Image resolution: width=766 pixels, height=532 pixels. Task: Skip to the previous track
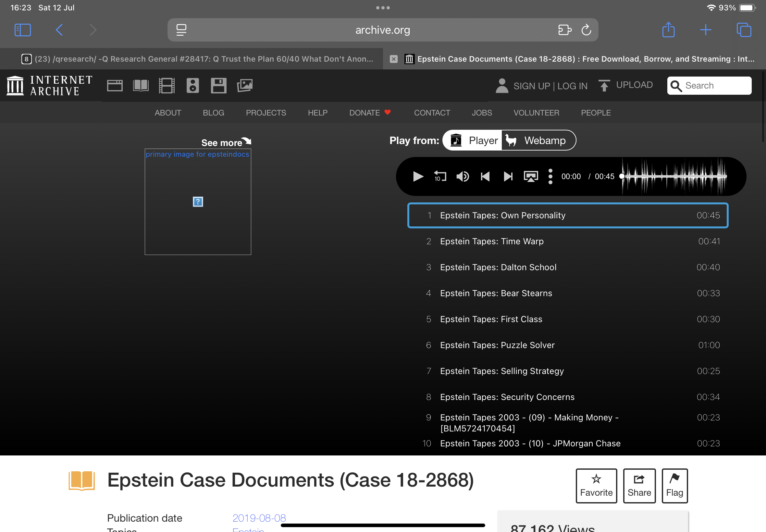(485, 176)
